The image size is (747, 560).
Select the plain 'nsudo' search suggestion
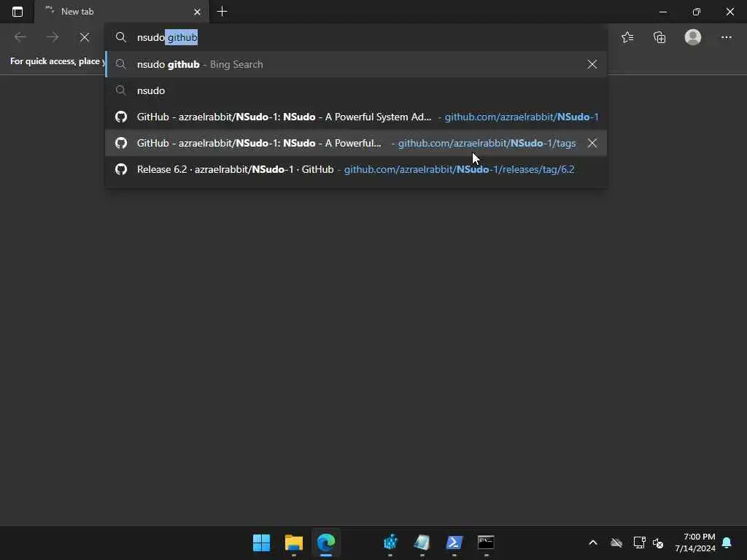coord(356,90)
